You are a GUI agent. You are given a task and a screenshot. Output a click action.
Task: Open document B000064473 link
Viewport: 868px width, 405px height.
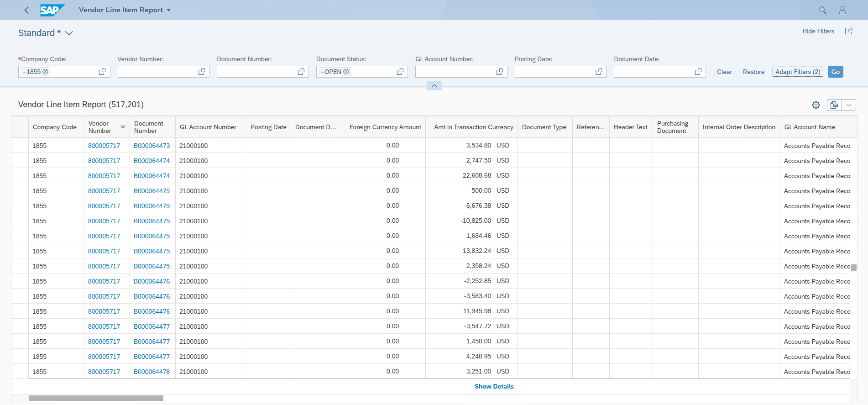tap(152, 146)
